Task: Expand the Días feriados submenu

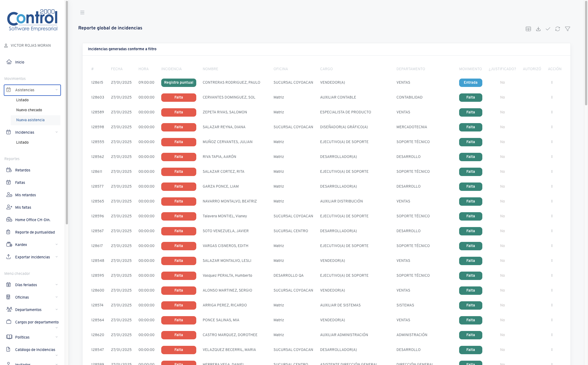Action: [x=57, y=285]
